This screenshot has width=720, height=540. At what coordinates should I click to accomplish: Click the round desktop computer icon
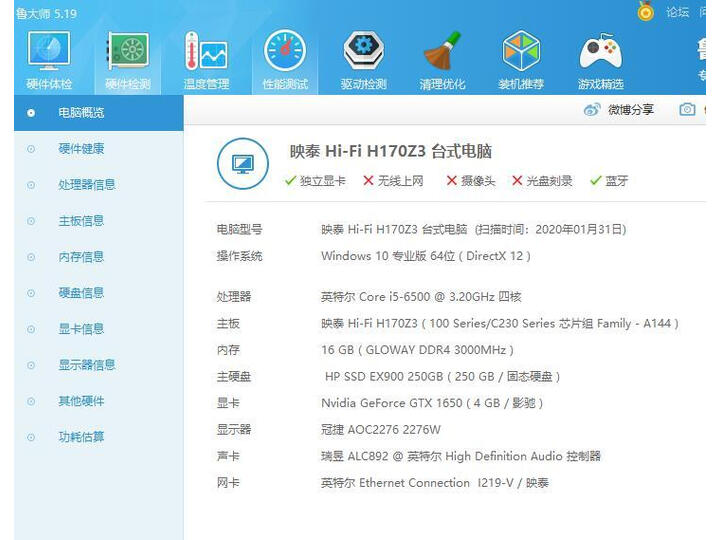coord(243,164)
